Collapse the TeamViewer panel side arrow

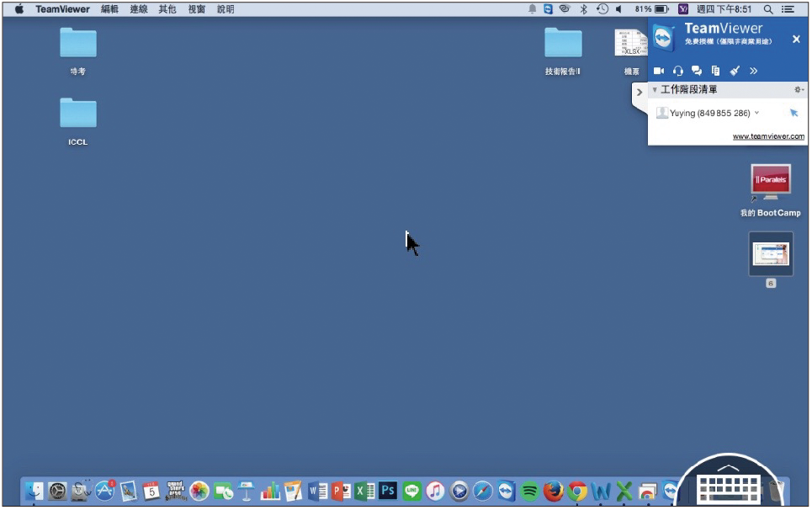point(640,93)
